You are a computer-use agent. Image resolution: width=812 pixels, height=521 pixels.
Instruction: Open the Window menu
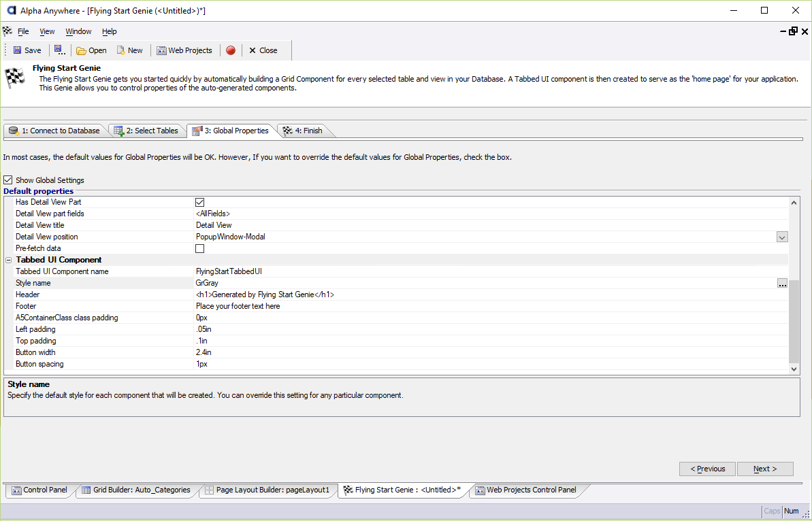79,31
